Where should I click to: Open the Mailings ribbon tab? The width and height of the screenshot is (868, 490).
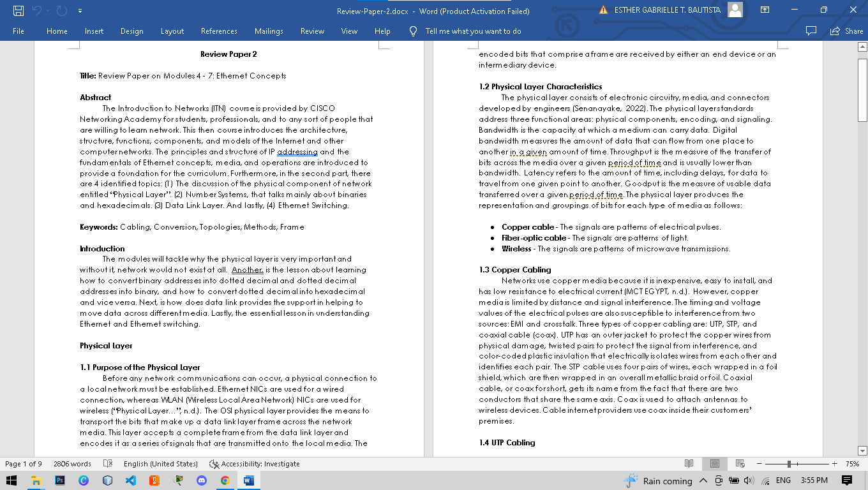click(x=269, y=31)
